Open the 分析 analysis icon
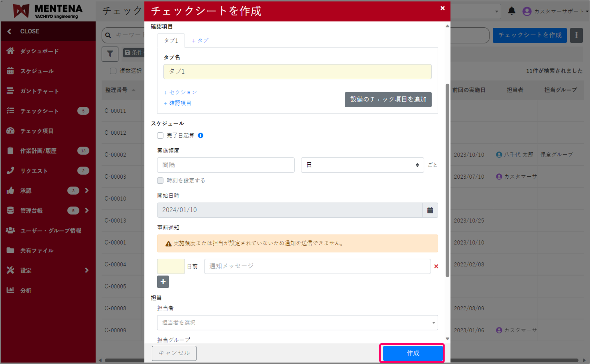Screen dimensions: 590x364 click(10, 290)
